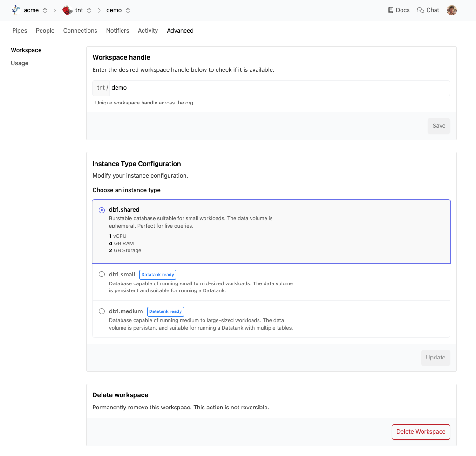
Task: Focus the workspace handle input field
Action: click(x=279, y=88)
